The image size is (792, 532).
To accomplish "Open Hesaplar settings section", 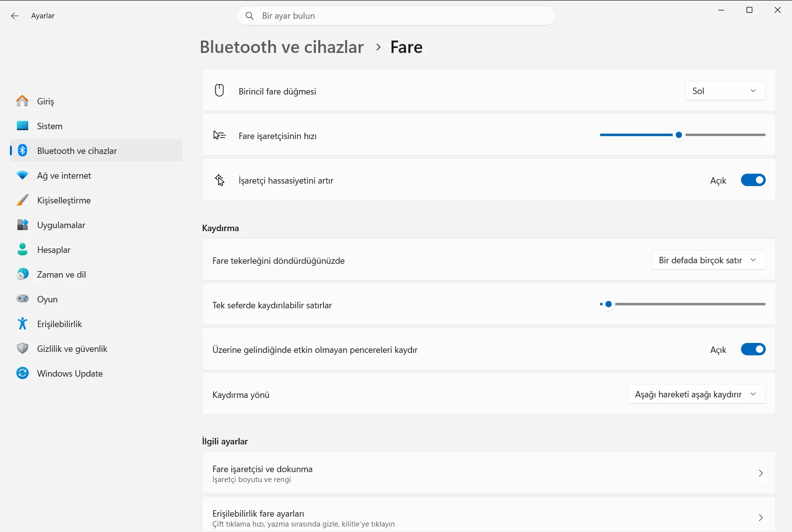I will (96, 249).
